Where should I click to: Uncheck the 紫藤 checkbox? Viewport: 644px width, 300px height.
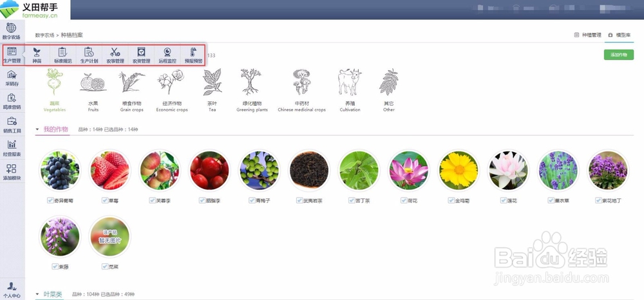pyautogui.click(x=55, y=267)
